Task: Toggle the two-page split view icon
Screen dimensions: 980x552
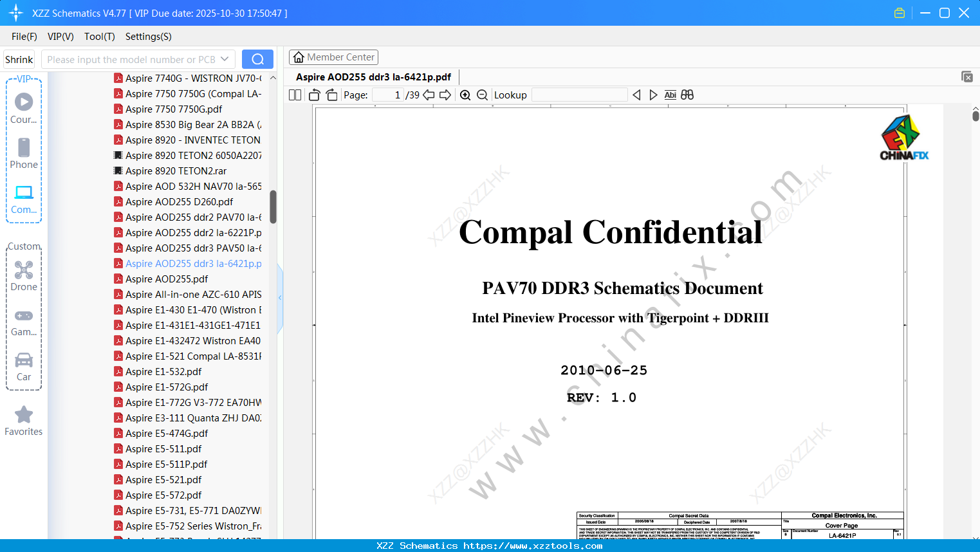Action: 295,95
